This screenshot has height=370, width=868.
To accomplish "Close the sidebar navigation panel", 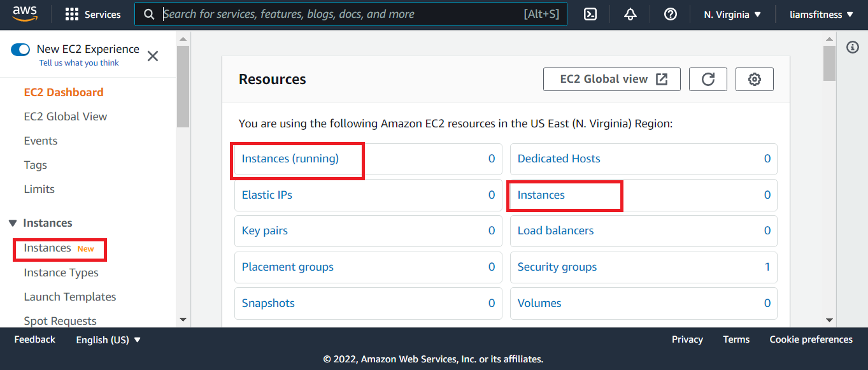I will click(x=153, y=56).
